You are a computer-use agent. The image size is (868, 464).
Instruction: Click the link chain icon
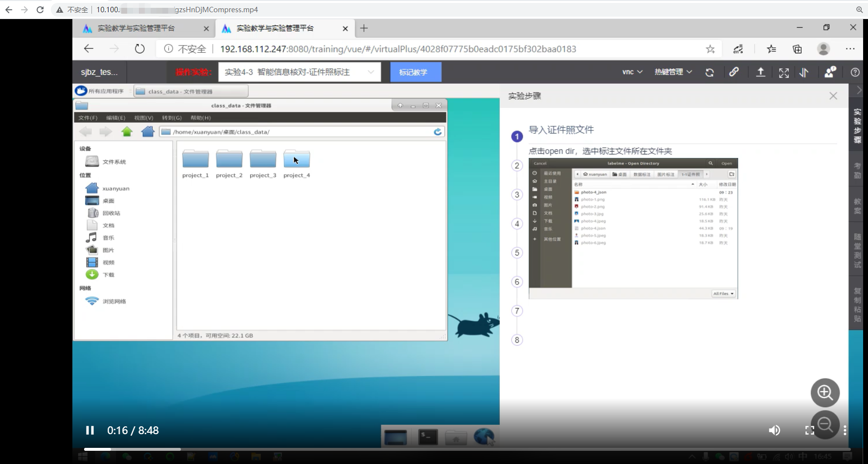pyautogui.click(x=734, y=72)
